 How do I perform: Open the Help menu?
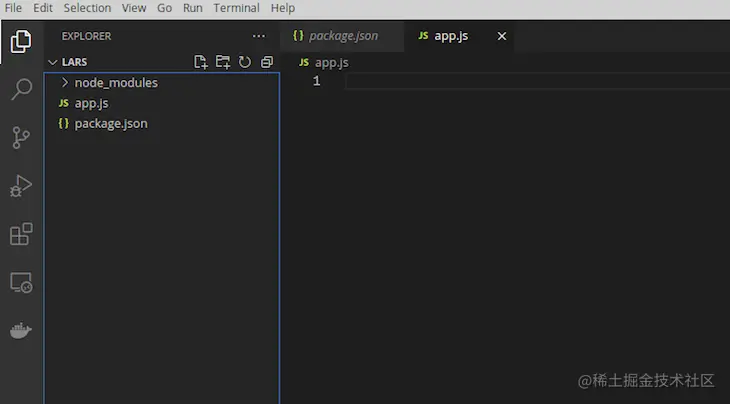[x=283, y=8]
